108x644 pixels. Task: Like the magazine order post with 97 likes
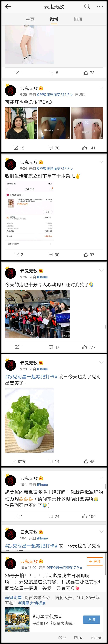(89, 255)
